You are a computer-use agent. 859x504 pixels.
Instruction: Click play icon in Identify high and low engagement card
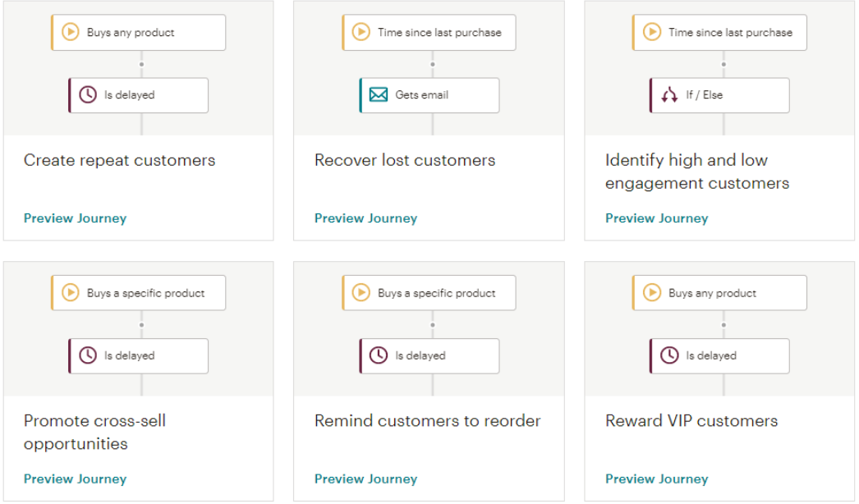click(651, 33)
